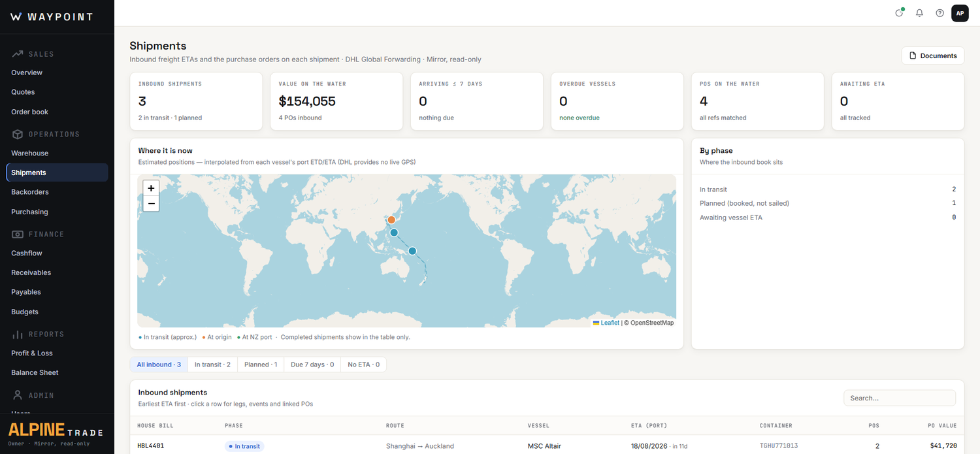Click the Reports section bar-chart icon
Screen dimensions: 980x454
pos(18,334)
